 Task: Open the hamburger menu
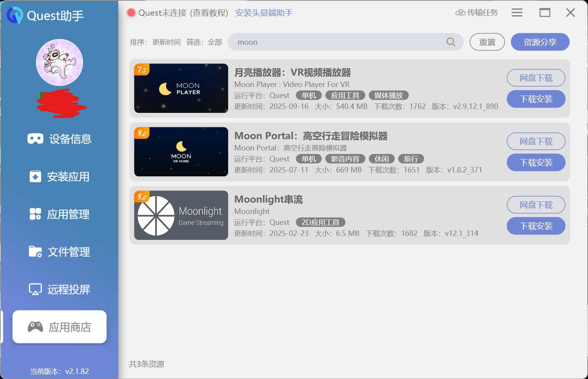point(517,12)
